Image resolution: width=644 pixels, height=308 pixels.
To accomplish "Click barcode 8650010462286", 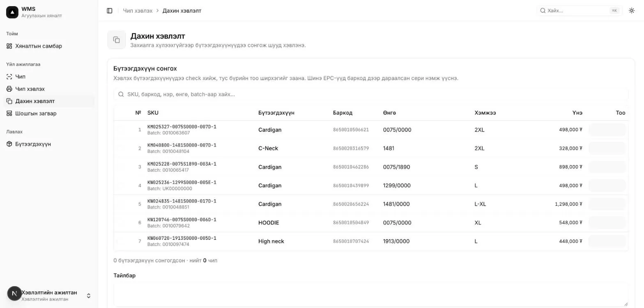I will [351, 167].
